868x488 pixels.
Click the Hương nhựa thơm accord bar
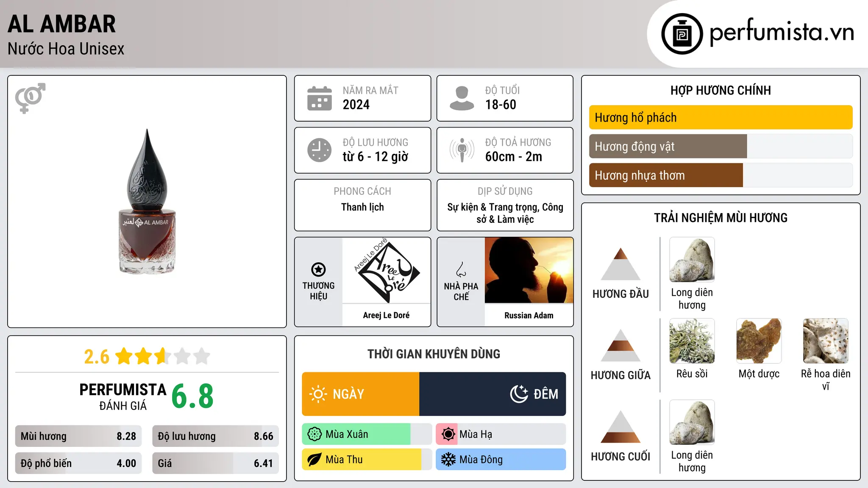(721, 175)
